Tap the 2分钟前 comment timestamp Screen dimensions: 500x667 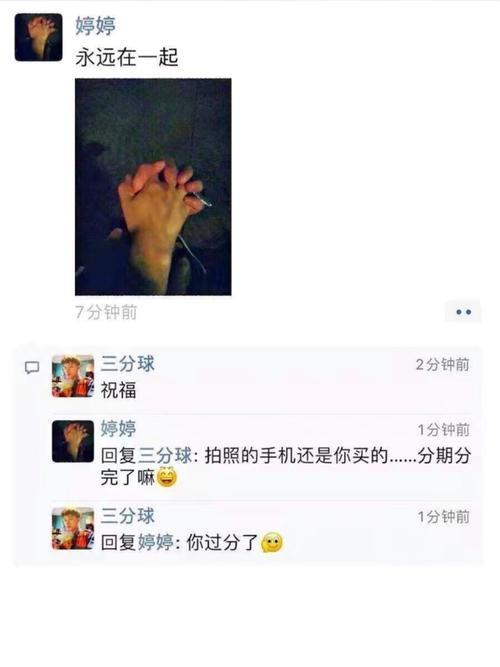[443, 365]
